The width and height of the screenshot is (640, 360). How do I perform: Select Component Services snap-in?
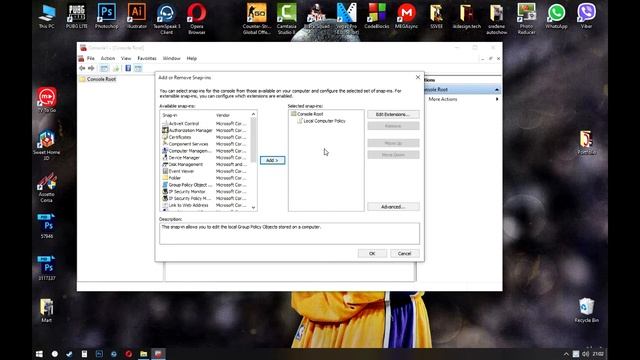(188, 144)
